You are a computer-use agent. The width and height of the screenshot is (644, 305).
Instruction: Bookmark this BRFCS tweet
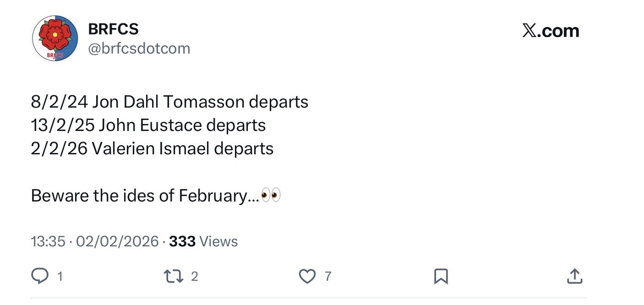pyautogui.click(x=441, y=276)
